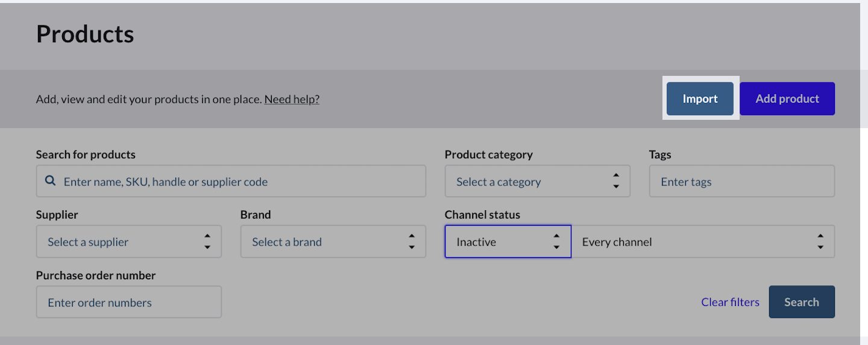This screenshot has height=345, width=868.
Task: Click into the Enter tags field
Action: click(741, 181)
